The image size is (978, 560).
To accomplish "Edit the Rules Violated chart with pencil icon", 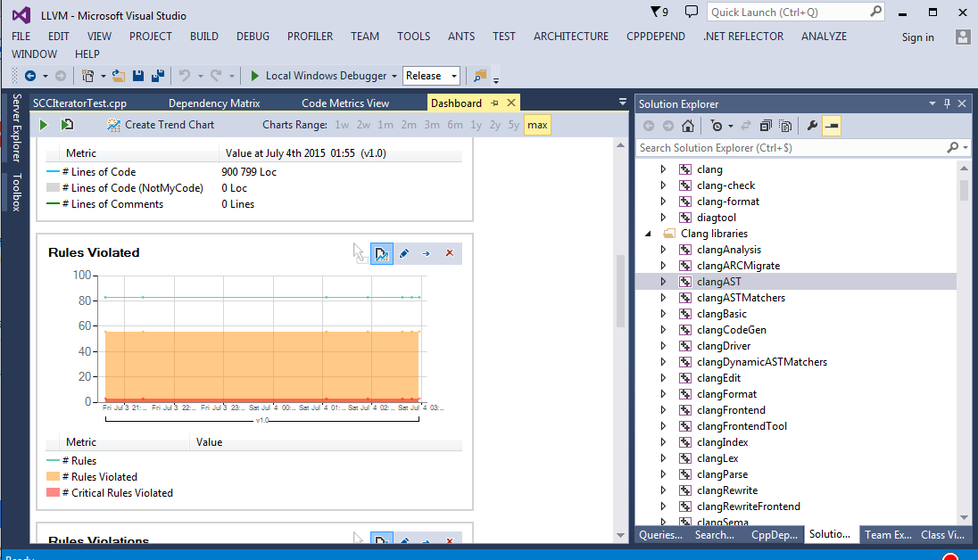I will pos(404,253).
